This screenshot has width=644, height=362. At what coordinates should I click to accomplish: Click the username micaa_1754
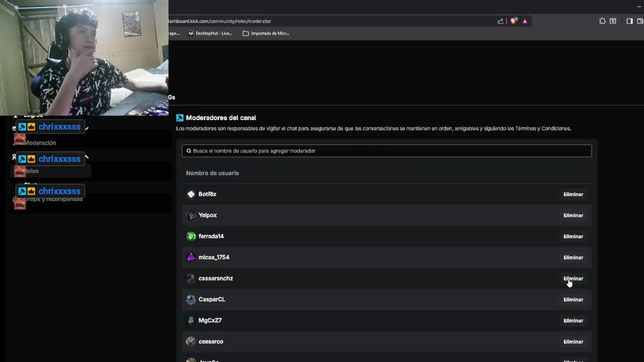tap(214, 257)
